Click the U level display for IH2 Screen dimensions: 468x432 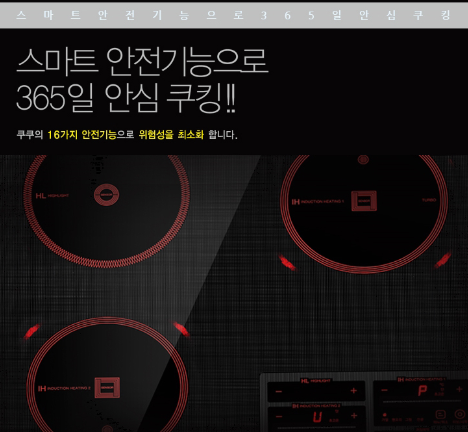[317, 417]
